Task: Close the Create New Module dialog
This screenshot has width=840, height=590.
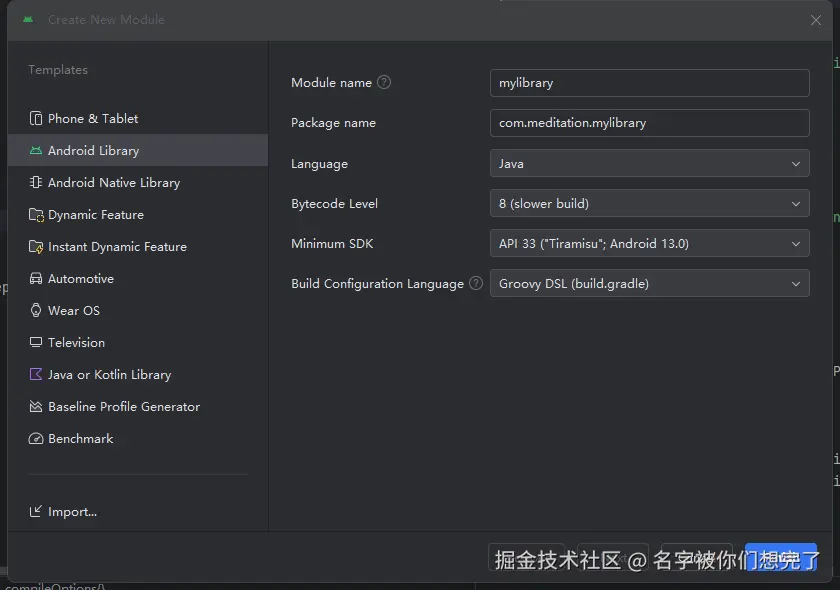Action: pos(815,20)
